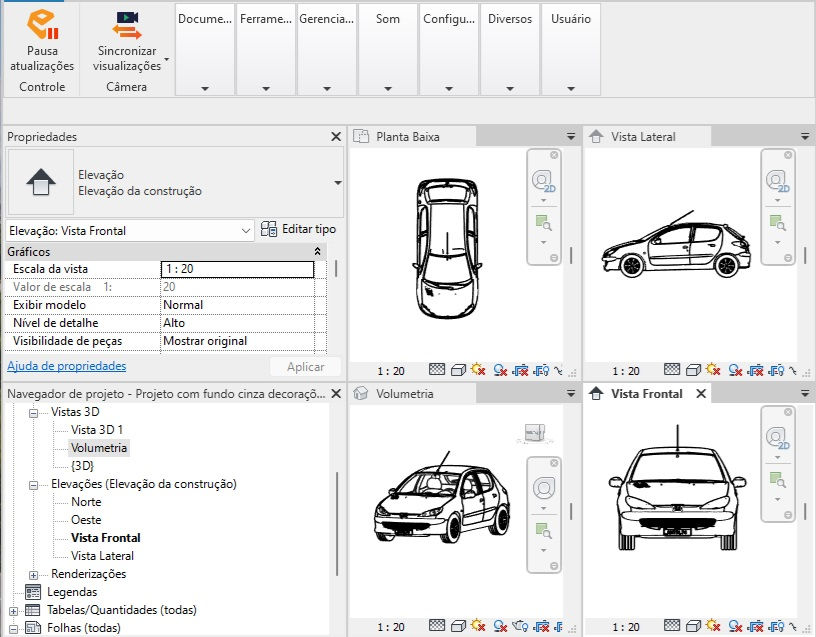
Task: Open the Docume... ribbon panel
Action: [205, 49]
